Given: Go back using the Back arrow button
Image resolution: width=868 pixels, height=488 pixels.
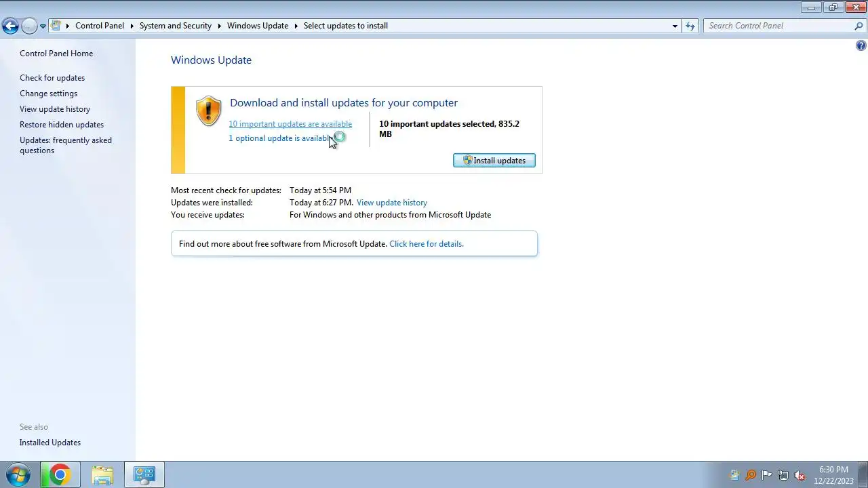Looking at the screenshot, I should pyautogui.click(x=10, y=26).
